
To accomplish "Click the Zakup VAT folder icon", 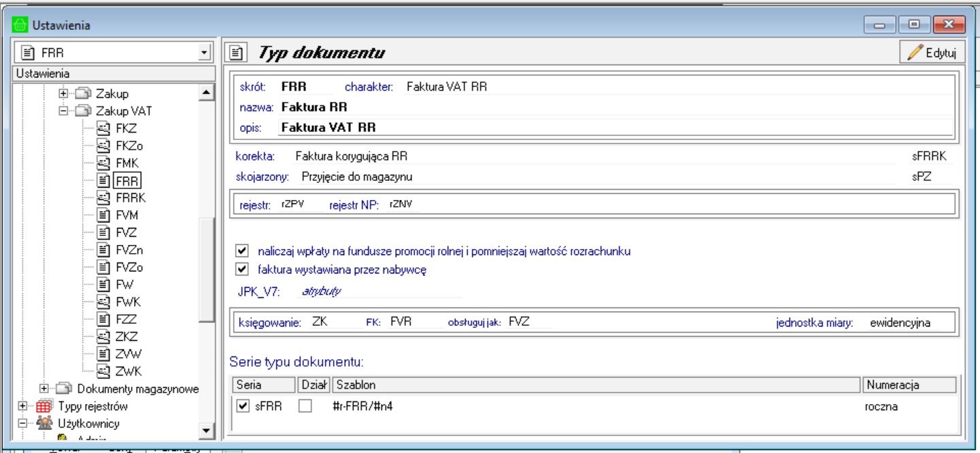I will pos(84,111).
